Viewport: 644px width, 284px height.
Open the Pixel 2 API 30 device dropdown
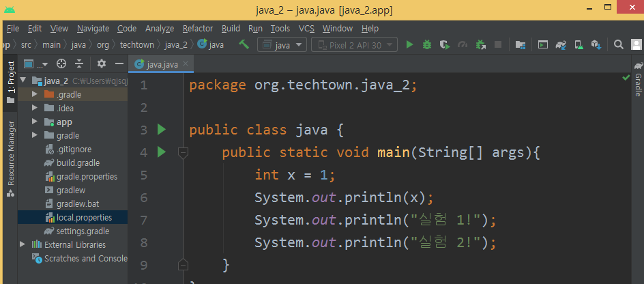coord(355,44)
